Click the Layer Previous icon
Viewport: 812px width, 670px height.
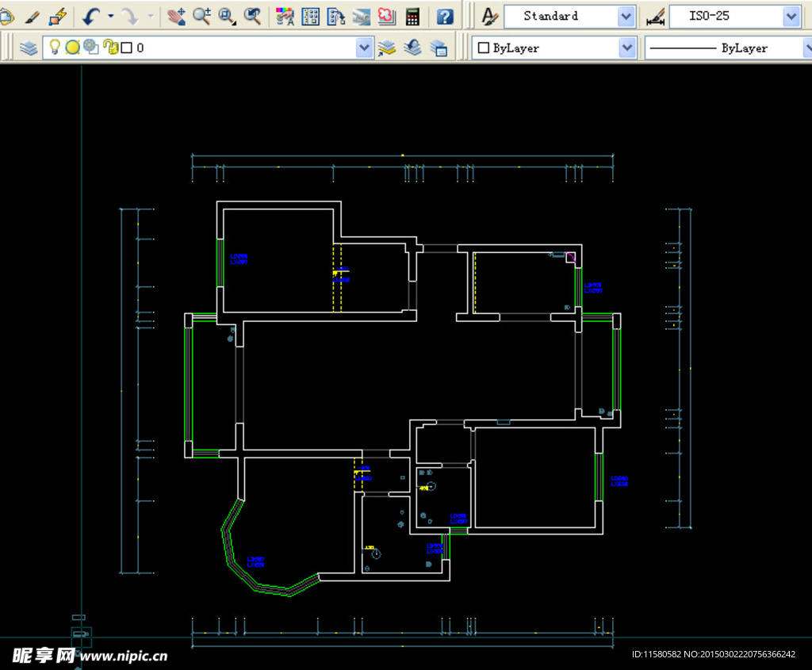click(x=412, y=48)
